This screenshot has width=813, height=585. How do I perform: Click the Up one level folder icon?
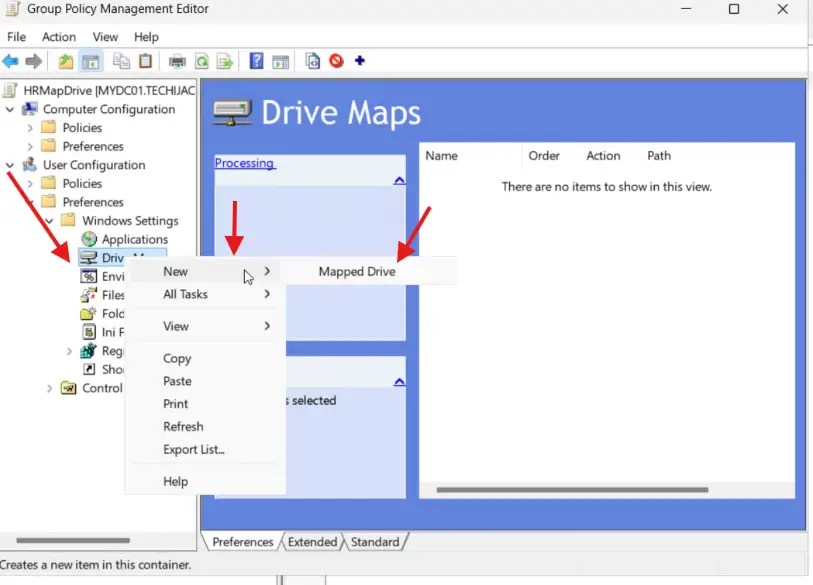(x=66, y=61)
